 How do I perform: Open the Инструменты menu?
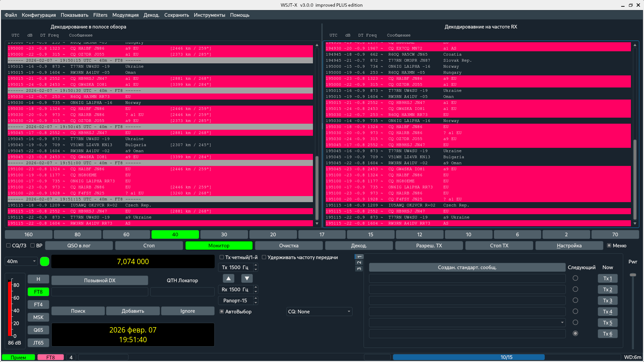coord(209,15)
